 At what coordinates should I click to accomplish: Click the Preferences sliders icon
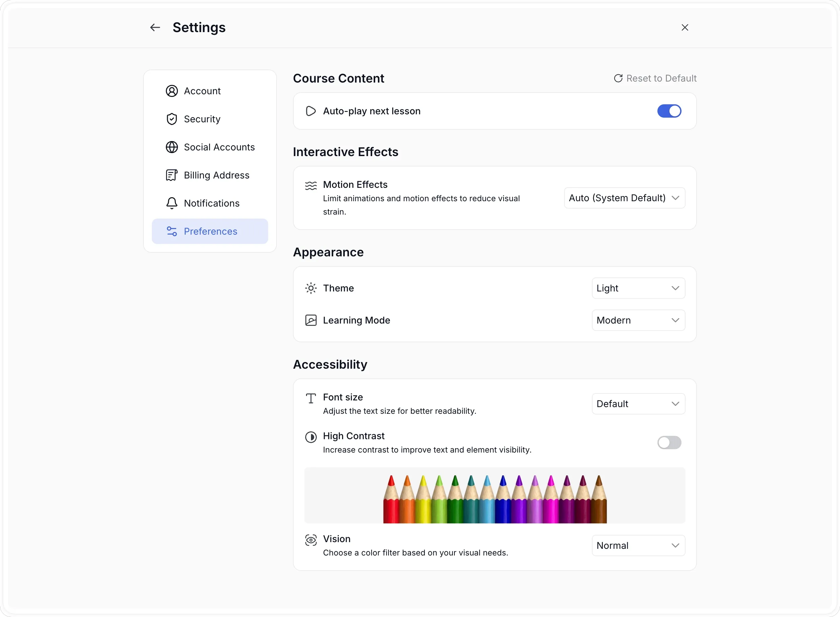(x=172, y=231)
